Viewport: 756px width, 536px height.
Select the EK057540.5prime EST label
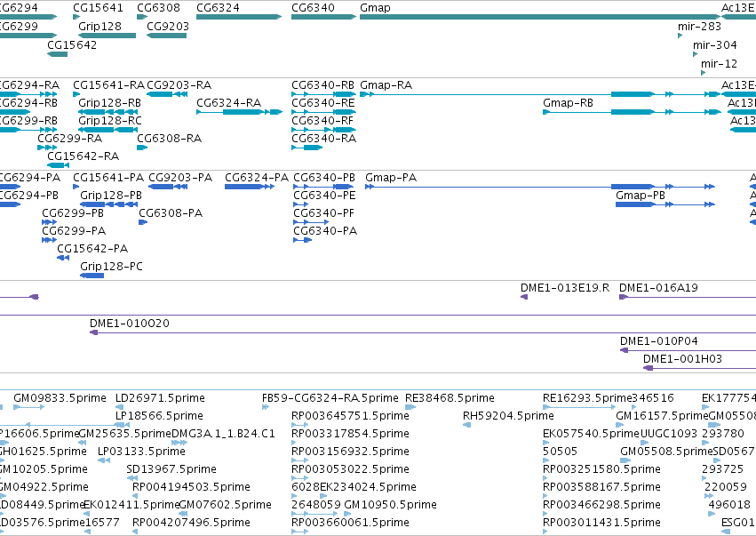(x=591, y=434)
